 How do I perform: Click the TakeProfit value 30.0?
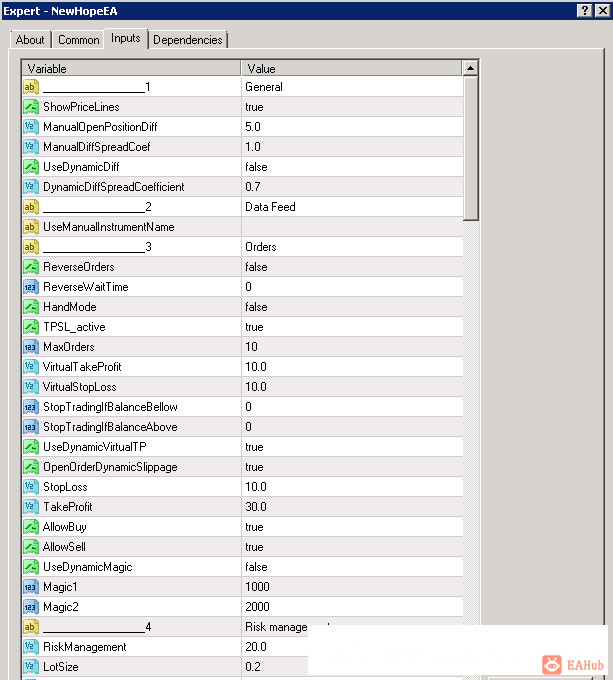click(256, 507)
